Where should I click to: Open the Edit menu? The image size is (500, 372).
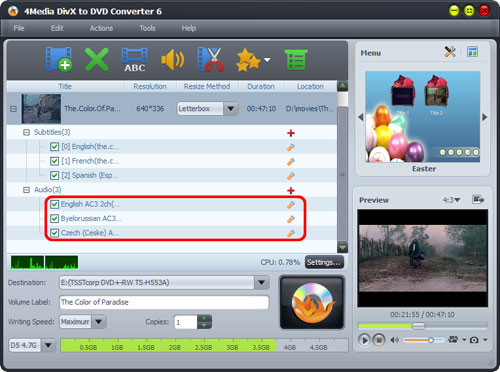[57, 28]
